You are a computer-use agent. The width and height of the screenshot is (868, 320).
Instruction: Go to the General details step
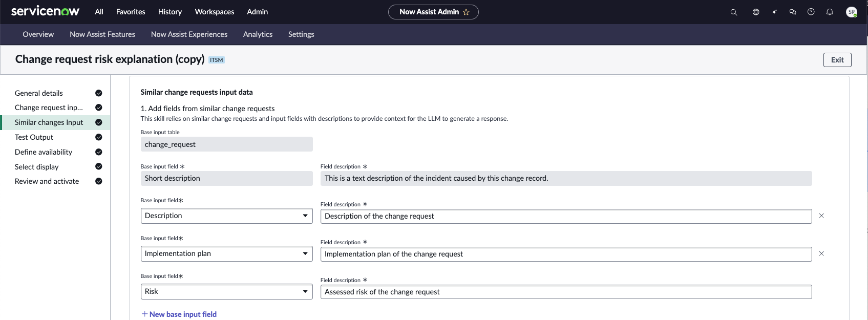(x=39, y=93)
